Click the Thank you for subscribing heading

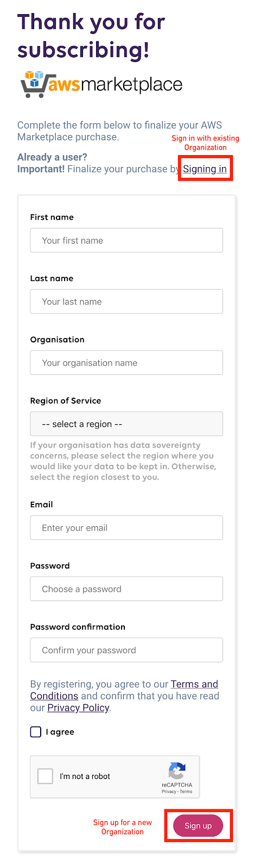click(x=91, y=36)
